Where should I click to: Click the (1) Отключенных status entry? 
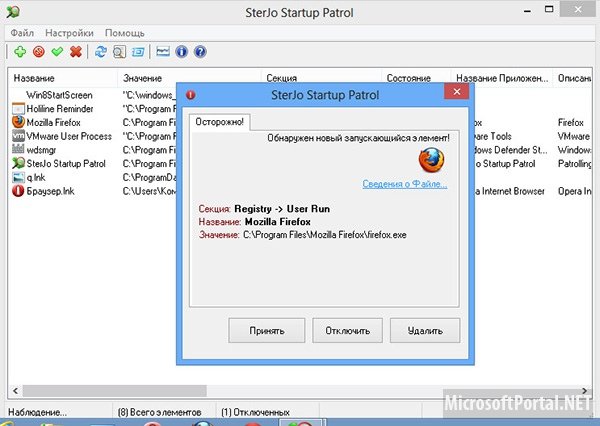point(255,412)
